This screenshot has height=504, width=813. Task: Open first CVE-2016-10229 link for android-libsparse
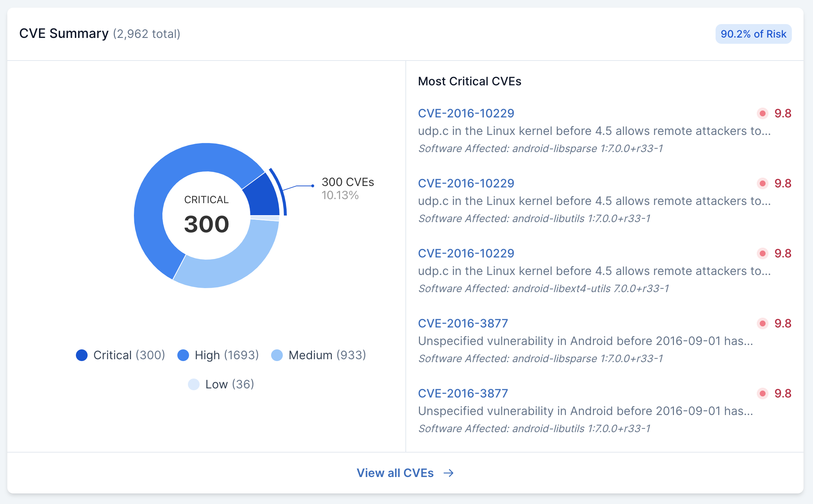click(x=466, y=113)
